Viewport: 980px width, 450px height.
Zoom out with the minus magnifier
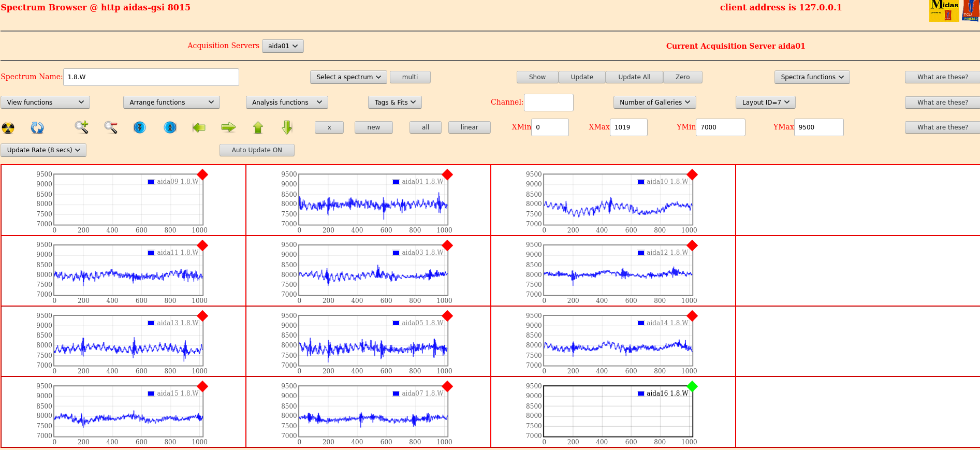(111, 127)
